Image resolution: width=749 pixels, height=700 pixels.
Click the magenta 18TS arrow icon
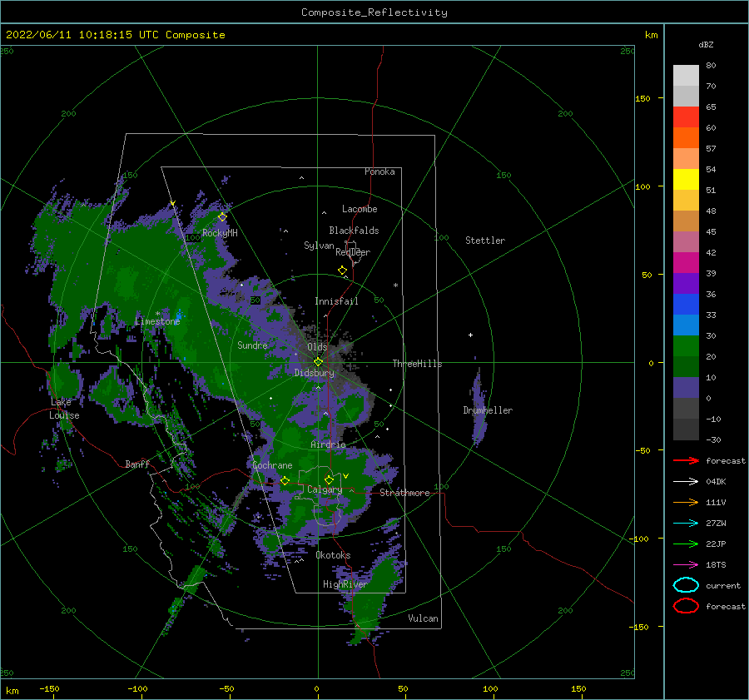click(x=686, y=565)
